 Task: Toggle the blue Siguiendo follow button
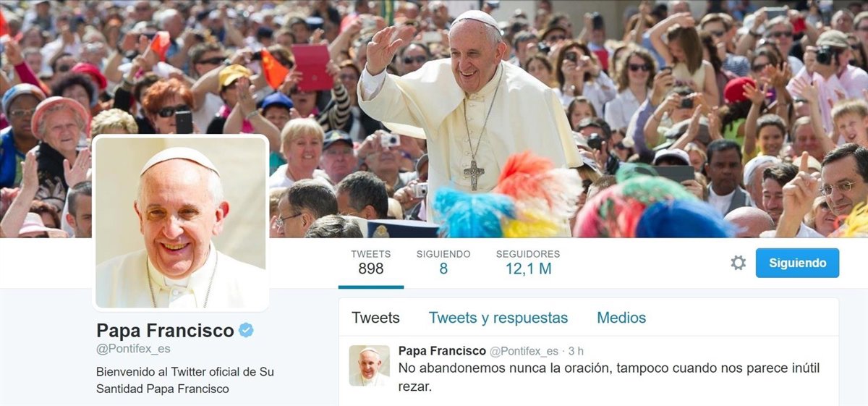point(797,263)
